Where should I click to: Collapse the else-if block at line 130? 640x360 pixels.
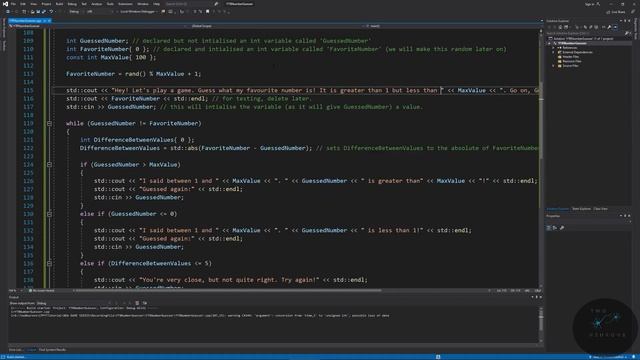pyautogui.click(x=49, y=214)
